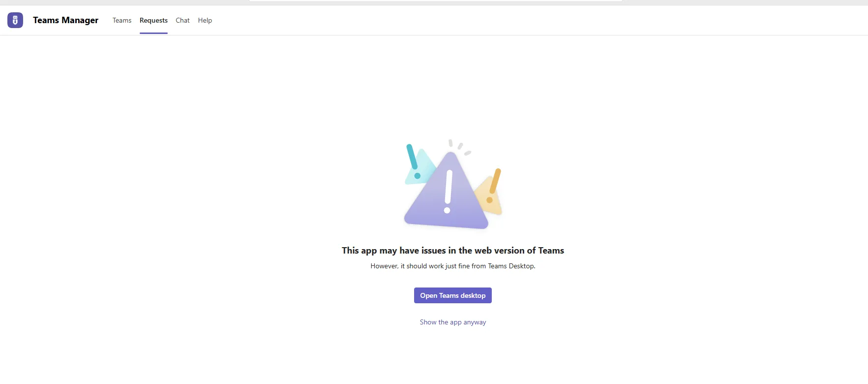Viewport: 868px width, 384px height.
Task: Go to the Chat tab
Action: point(182,20)
